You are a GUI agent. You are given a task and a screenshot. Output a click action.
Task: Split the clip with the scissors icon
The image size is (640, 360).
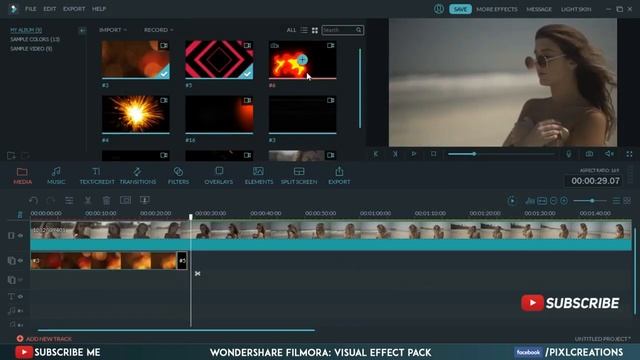tap(87, 200)
